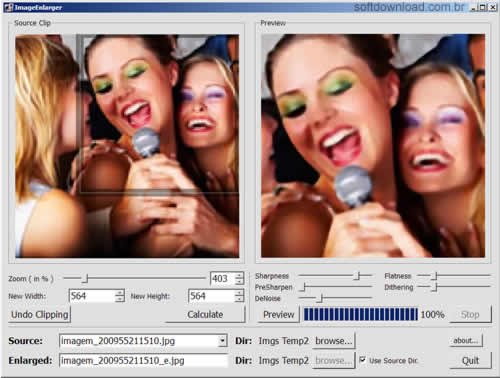Image resolution: width=500 pixels, height=378 pixels.
Task: Click the disabled Enlarged browse button
Action: pos(334,360)
